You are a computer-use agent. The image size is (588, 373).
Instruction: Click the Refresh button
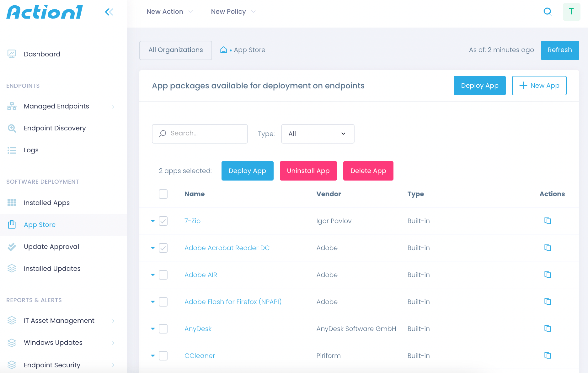[560, 50]
